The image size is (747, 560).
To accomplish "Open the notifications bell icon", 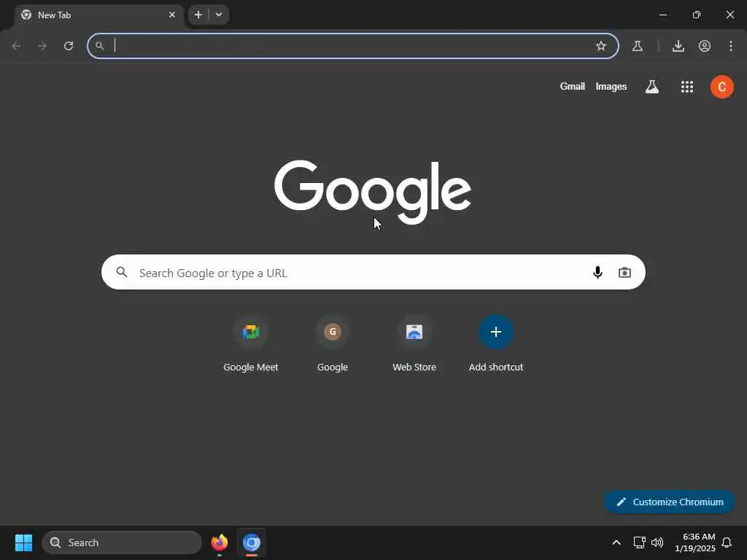I will [727, 542].
